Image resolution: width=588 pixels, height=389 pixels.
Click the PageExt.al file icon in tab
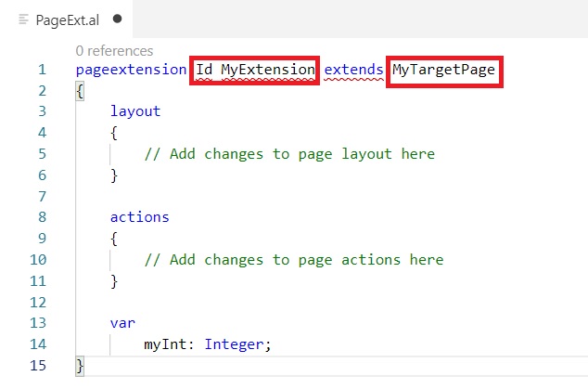click(x=23, y=19)
